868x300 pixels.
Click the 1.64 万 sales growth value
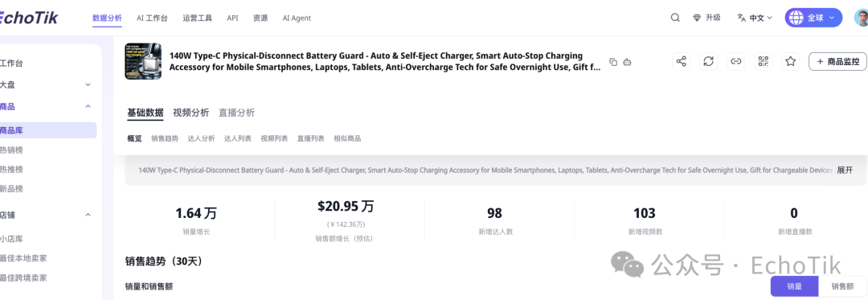click(196, 213)
